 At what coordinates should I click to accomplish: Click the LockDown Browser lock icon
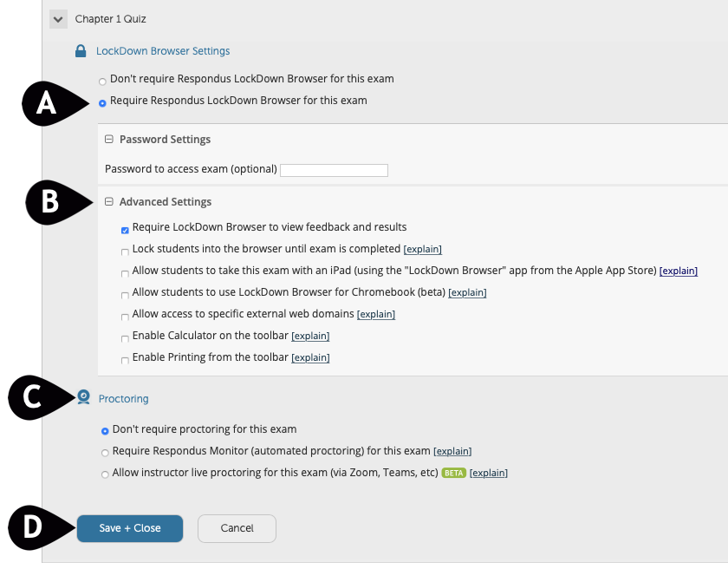click(81, 51)
